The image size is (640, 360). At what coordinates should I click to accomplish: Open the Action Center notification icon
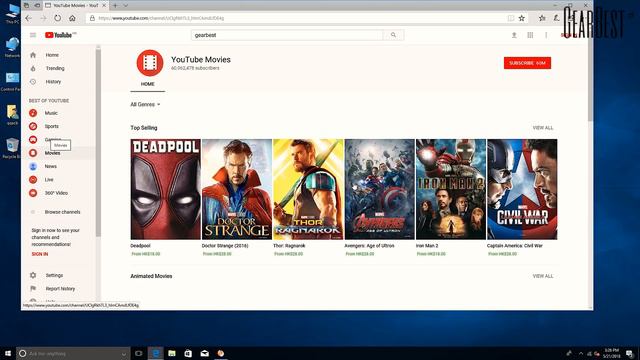630,353
